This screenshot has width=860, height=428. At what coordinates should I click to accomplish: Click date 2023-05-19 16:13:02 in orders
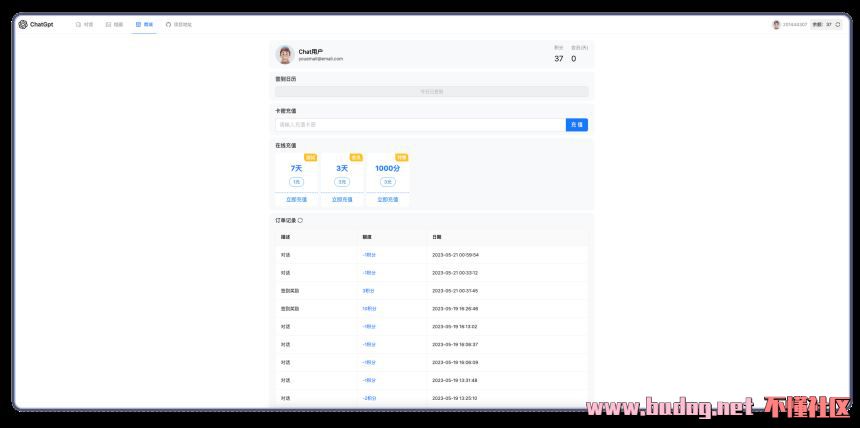[455, 326]
